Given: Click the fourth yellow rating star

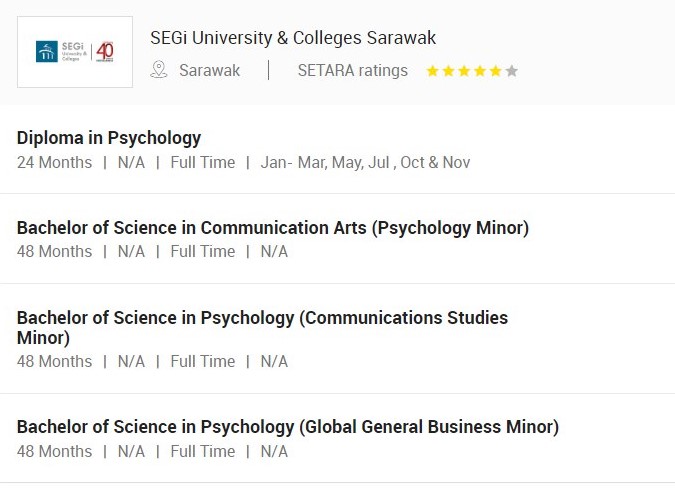Looking at the screenshot, I should tap(480, 71).
